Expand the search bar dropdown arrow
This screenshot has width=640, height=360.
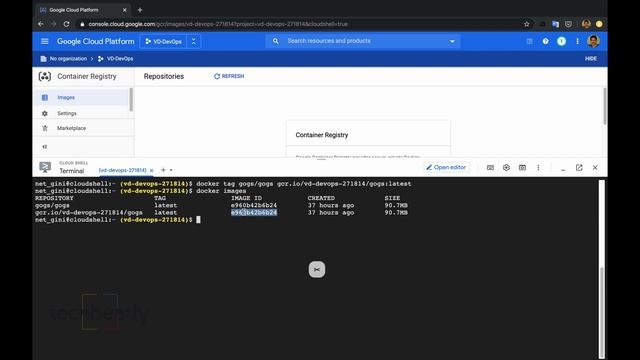[x=452, y=41]
